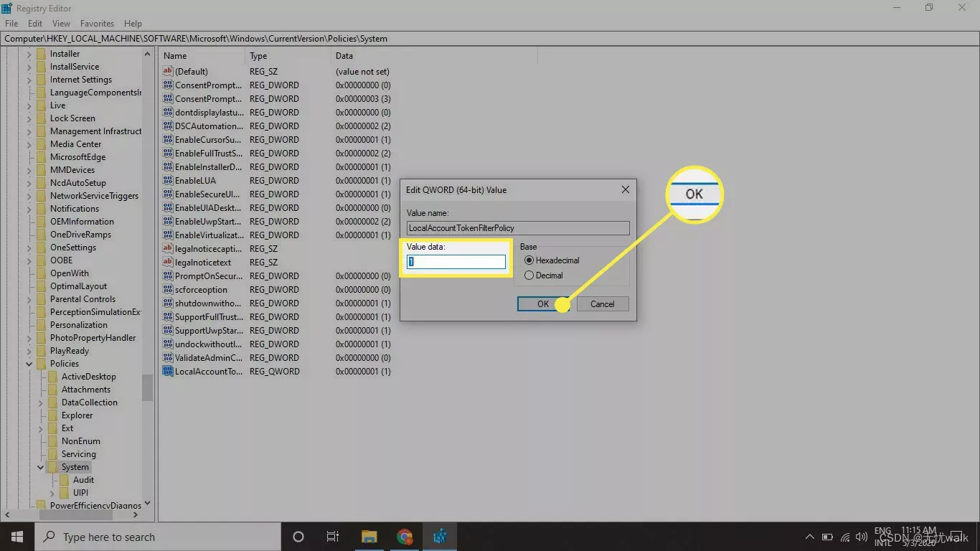
Task: Open the Windows Start menu
Action: pos(17,537)
